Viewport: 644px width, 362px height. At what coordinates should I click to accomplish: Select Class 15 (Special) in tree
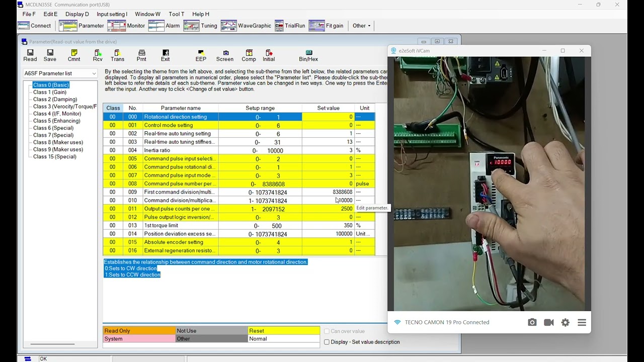coord(54,156)
